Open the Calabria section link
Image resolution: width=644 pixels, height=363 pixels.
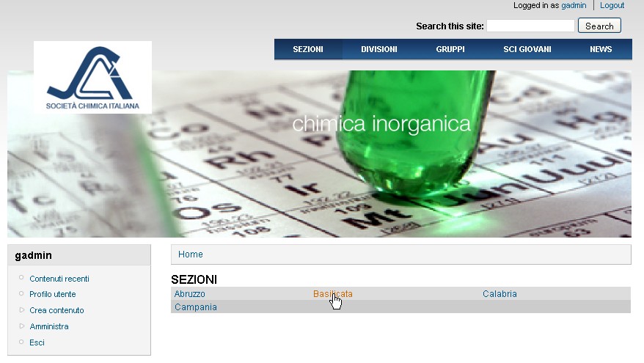(500, 293)
